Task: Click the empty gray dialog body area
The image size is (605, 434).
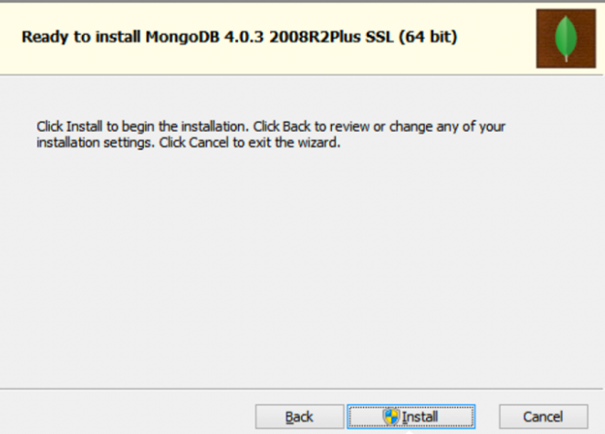Action: point(300,270)
